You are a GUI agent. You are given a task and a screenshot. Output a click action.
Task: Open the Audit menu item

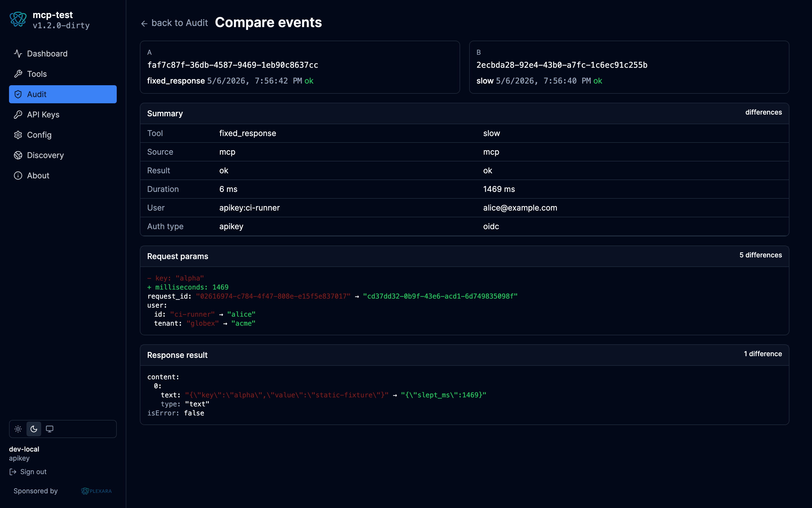(63, 95)
